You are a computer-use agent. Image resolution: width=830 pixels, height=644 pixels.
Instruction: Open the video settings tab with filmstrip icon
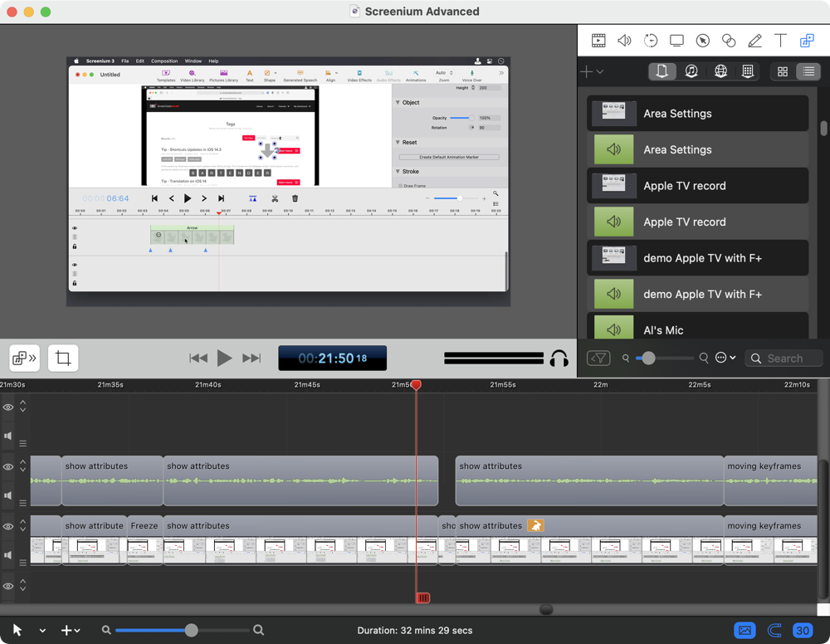tap(598, 41)
